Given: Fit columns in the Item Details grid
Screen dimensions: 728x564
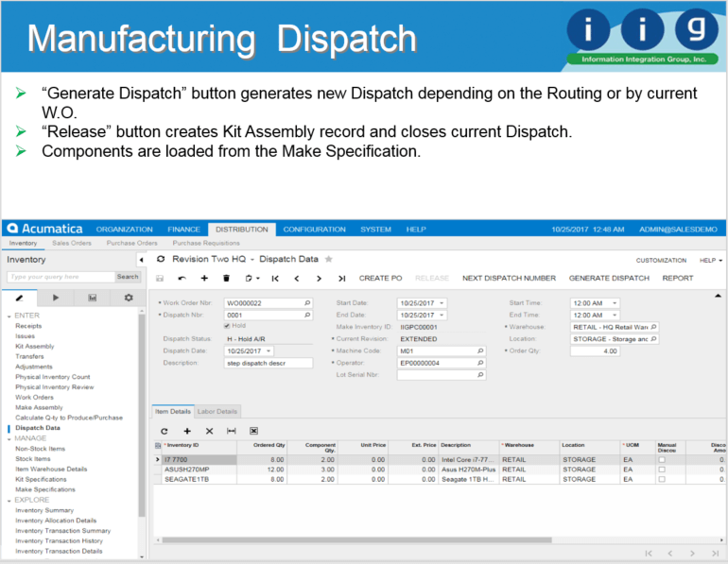Looking at the screenshot, I should [x=232, y=432].
